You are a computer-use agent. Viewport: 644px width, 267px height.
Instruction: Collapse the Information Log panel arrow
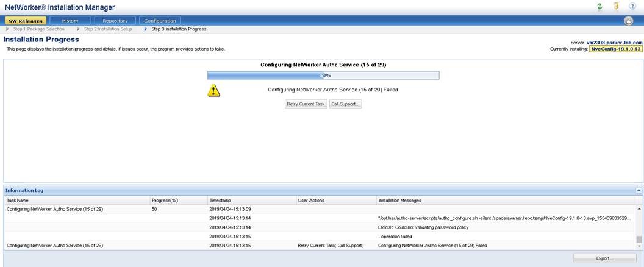click(x=639, y=190)
